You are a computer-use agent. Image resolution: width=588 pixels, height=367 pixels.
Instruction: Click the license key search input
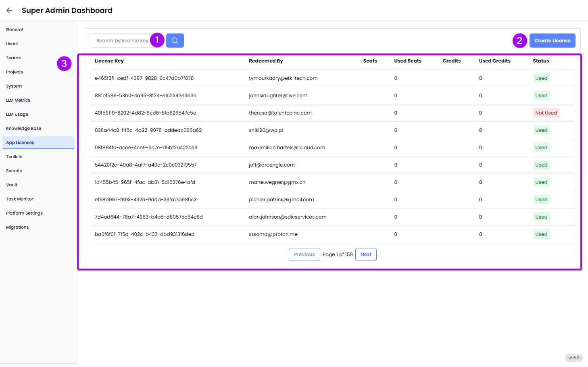pyautogui.click(x=121, y=40)
